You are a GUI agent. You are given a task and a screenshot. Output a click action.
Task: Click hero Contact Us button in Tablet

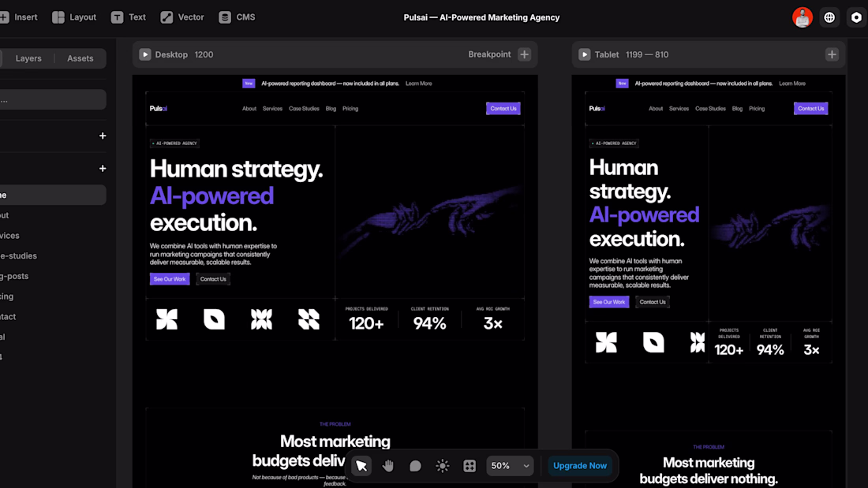tap(653, 302)
